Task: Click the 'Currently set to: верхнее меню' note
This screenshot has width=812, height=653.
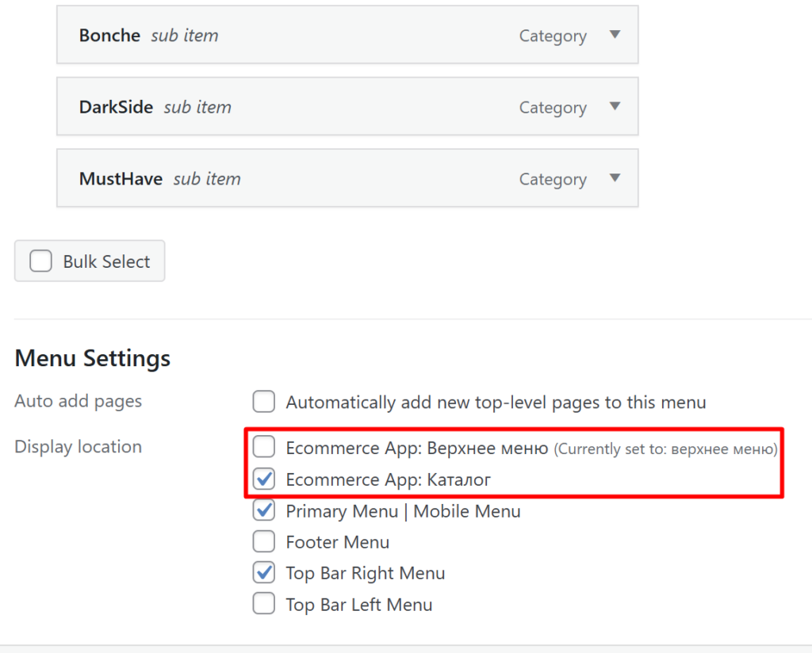Action: point(665,449)
